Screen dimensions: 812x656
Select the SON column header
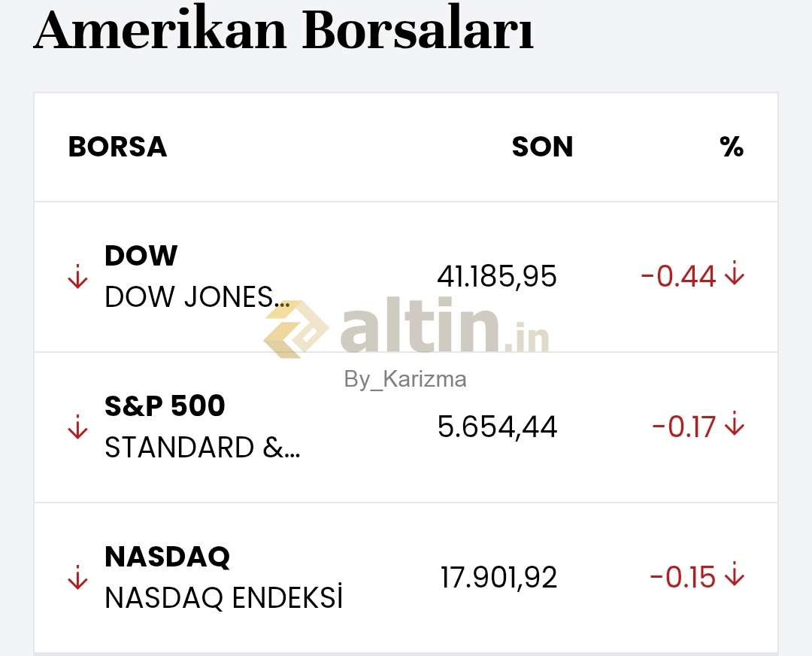click(x=542, y=147)
